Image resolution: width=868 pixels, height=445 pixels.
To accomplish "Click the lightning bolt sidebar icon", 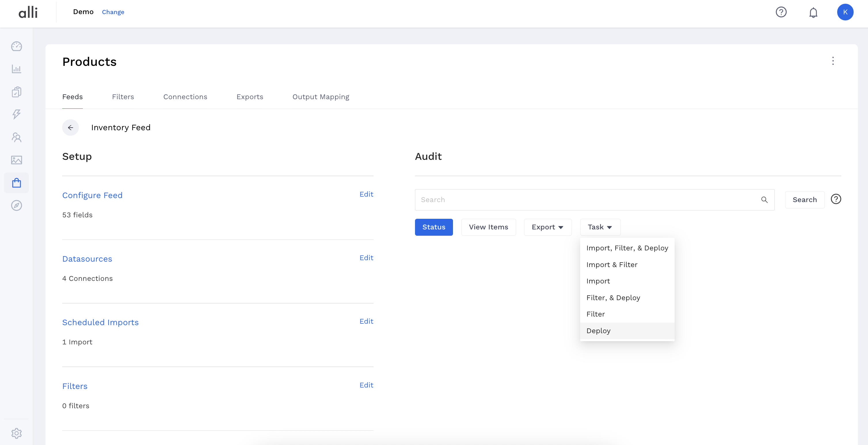I will coord(16,114).
